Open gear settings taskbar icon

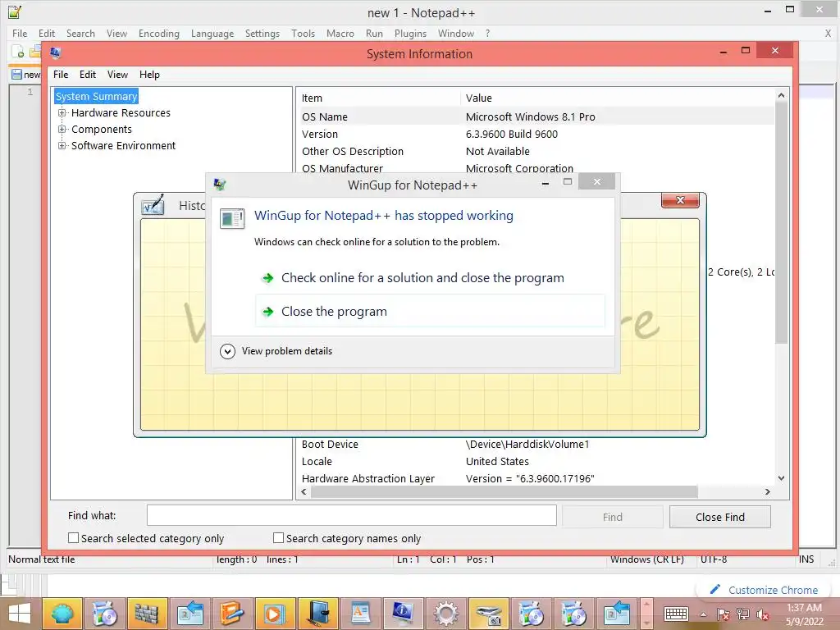445,614
